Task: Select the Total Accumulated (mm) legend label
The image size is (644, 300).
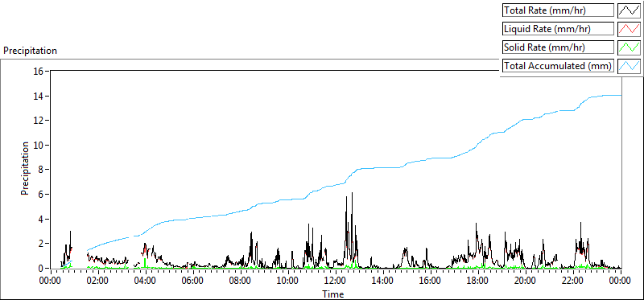Action: tap(558, 66)
